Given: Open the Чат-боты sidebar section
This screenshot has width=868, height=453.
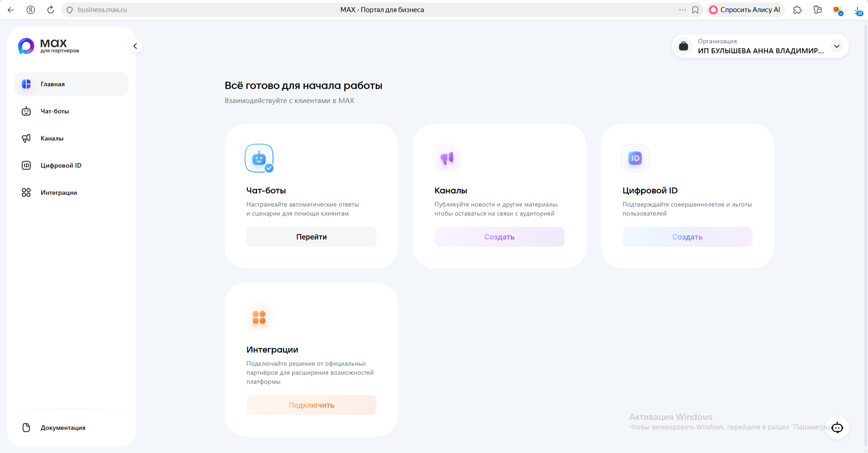Looking at the screenshot, I should click(x=71, y=111).
